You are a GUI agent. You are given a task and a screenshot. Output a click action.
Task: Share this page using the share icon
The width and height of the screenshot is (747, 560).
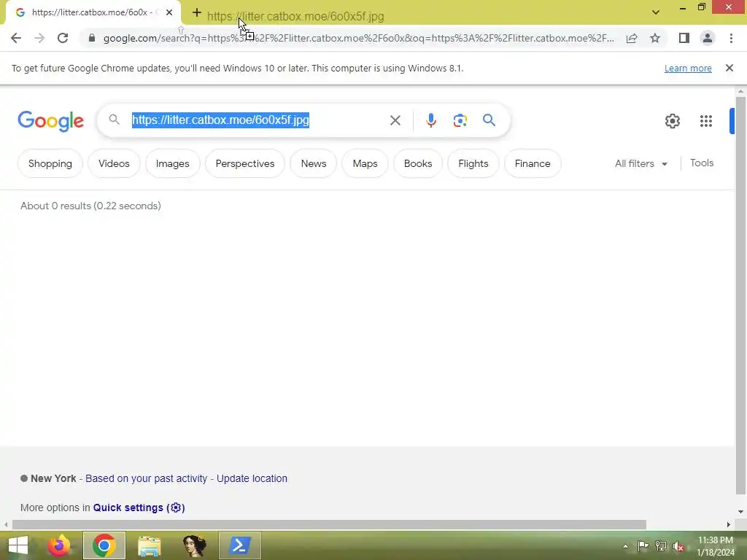[x=632, y=38]
